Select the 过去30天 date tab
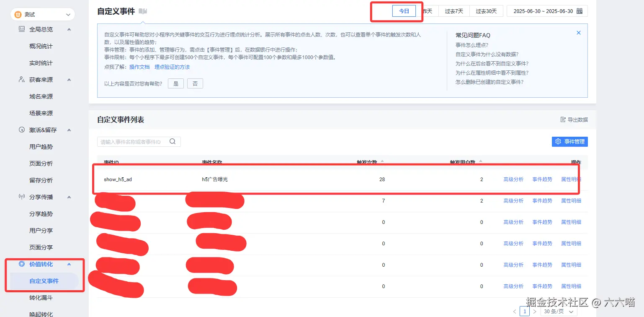This screenshot has width=644, height=317. tap(486, 11)
